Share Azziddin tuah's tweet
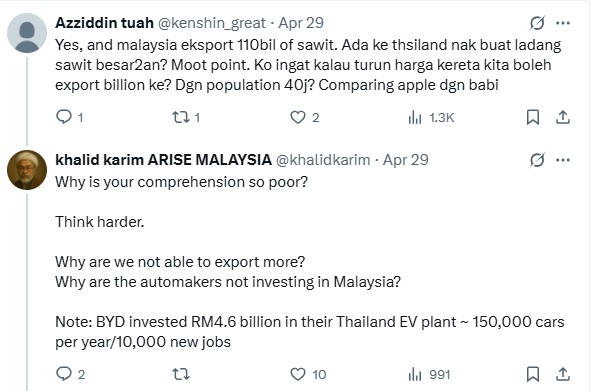 563,117
